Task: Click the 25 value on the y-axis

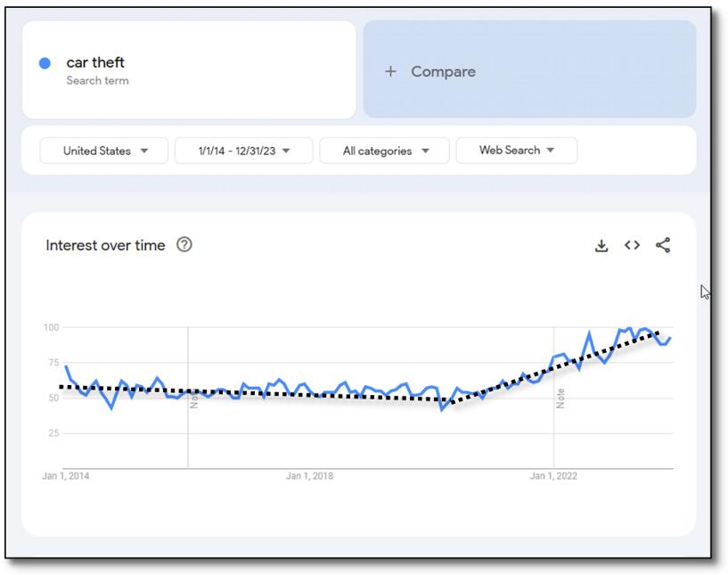Action: point(53,433)
